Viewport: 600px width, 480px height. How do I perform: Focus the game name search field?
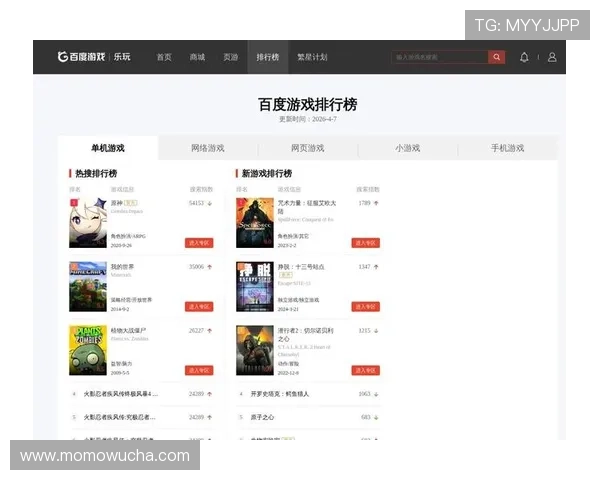coord(440,57)
